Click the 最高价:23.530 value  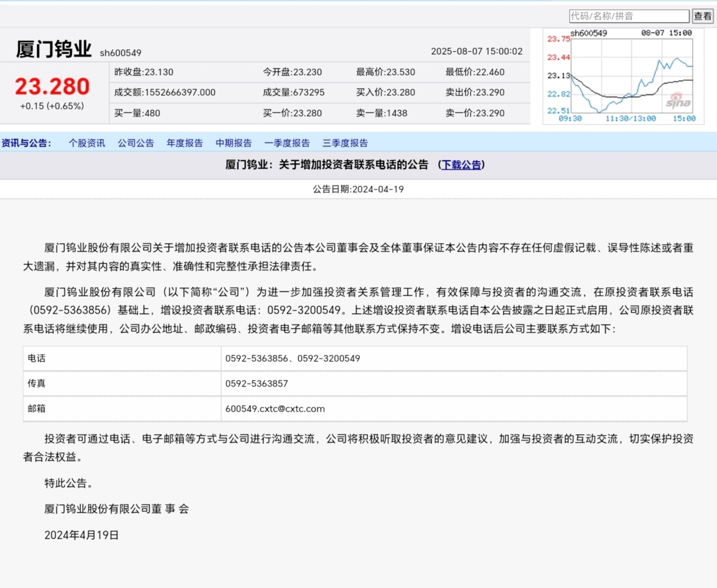pos(386,72)
